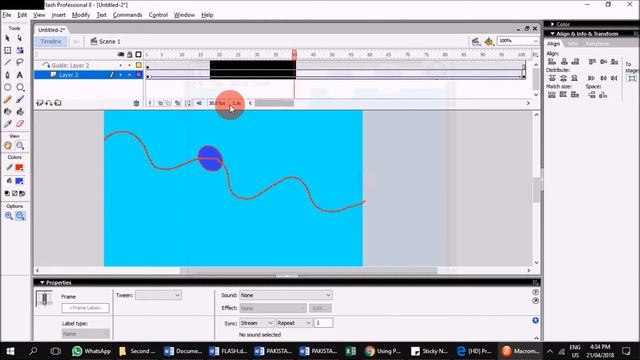The width and height of the screenshot is (640, 360).
Task: Click Delete Layer trash icon
Action: (x=136, y=103)
